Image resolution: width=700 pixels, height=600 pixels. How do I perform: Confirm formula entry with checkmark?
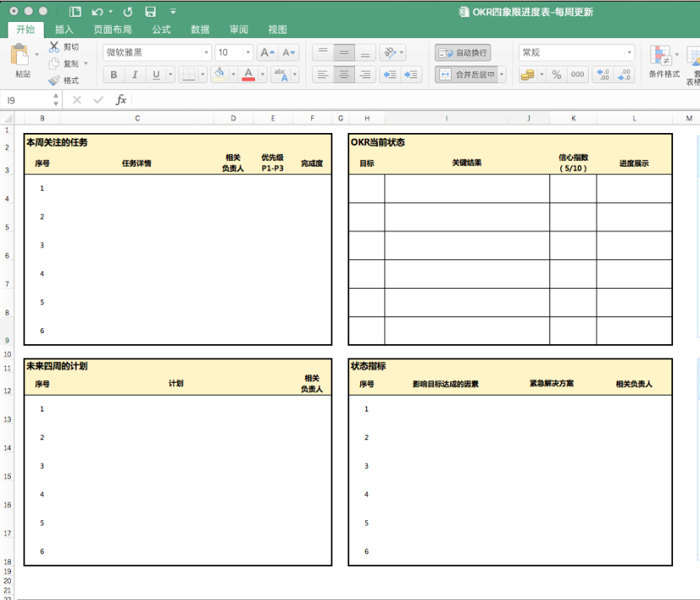point(98,100)
